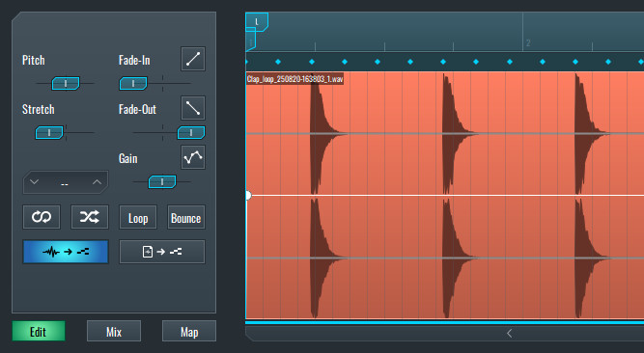
Task: Toggle the shuffle/random icon button
Action: tap(90, 217)
